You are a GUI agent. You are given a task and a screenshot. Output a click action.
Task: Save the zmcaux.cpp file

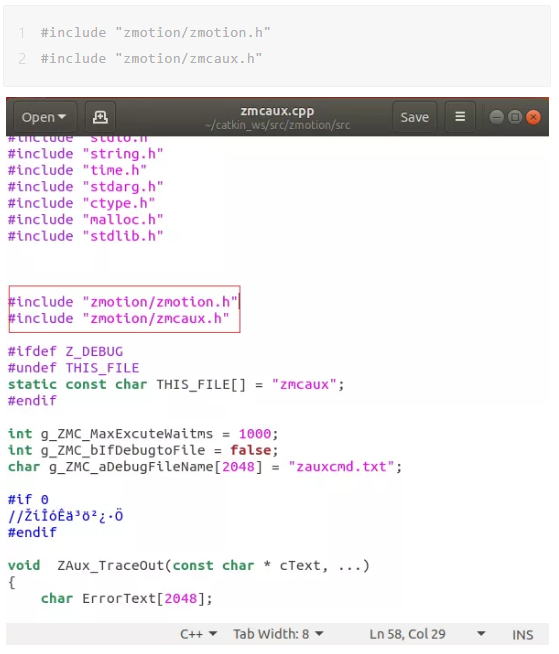tap(414, 117)
